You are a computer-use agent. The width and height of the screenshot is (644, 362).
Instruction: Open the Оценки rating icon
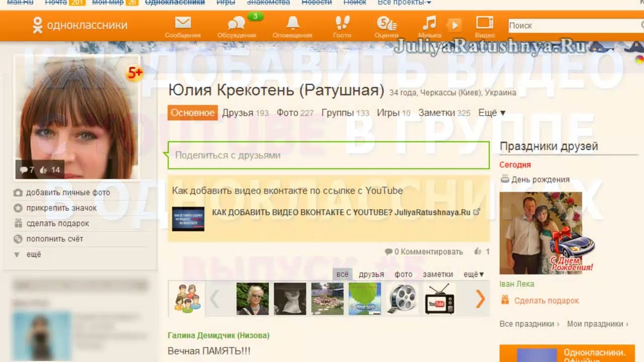pos(386,23)
